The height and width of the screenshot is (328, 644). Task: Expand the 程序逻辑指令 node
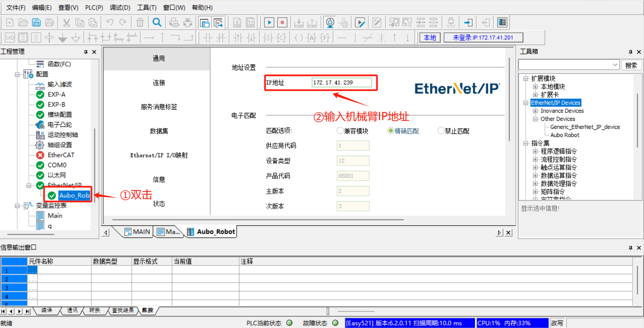(x=535, y=151)
